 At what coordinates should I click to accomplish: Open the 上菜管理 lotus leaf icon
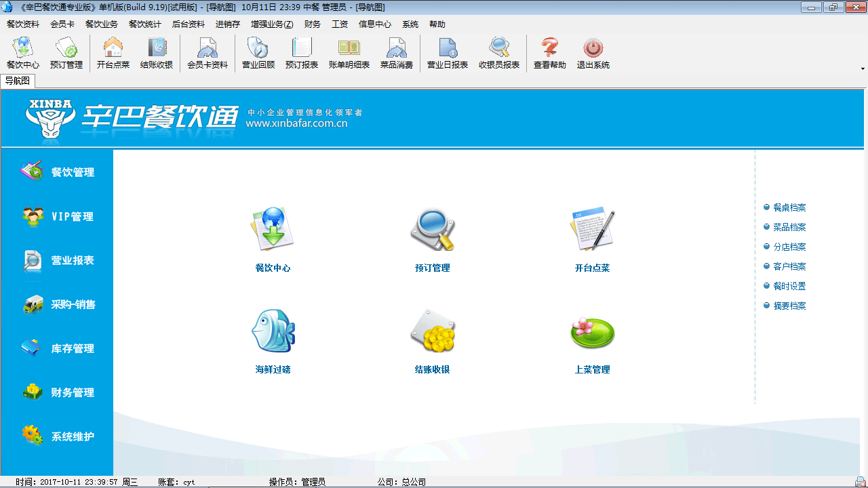click(593, 332)
